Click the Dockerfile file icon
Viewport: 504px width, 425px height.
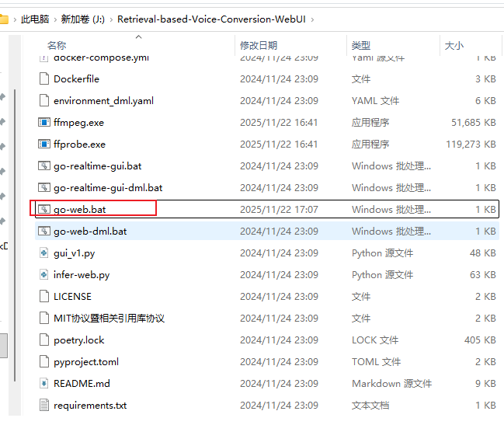[44, 78]
